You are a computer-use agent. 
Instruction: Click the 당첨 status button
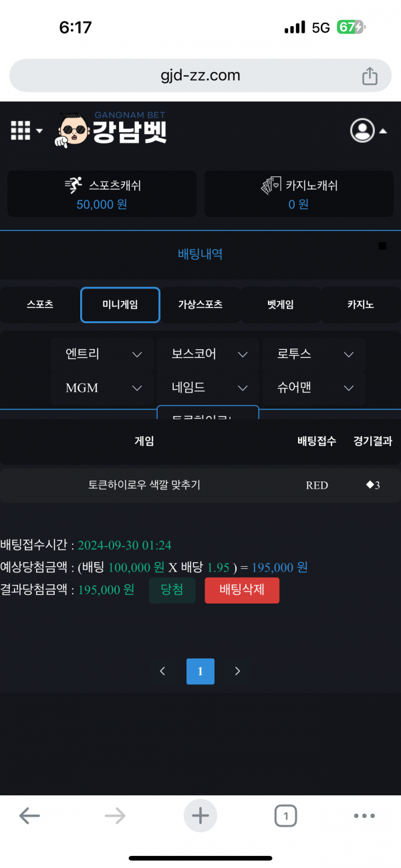[x=172, y=590]
